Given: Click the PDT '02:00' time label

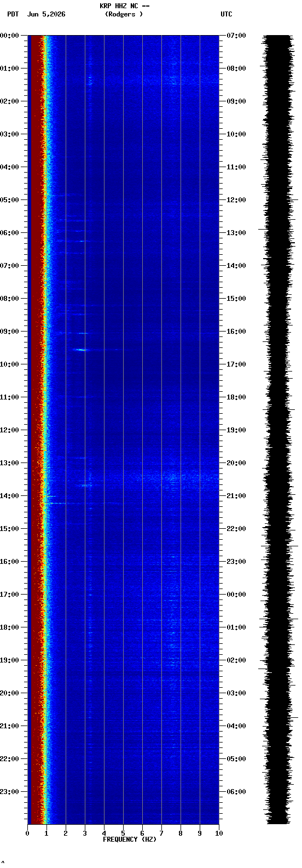Looking at the screenshot, I should point(9,101).
